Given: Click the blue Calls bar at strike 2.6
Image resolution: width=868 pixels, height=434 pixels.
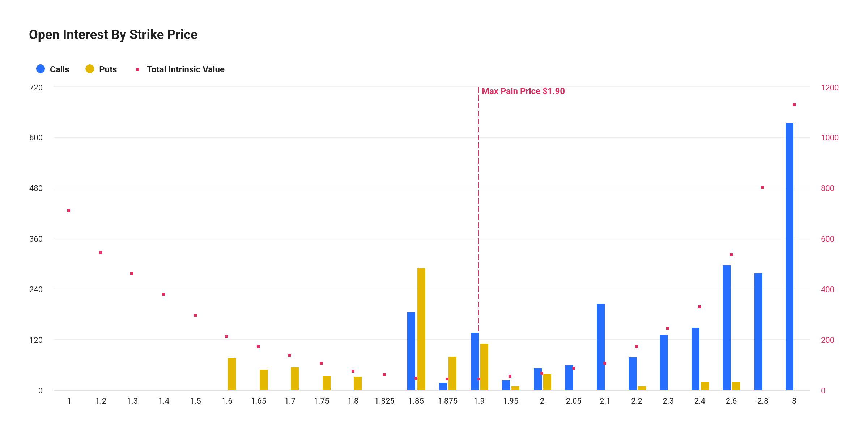Looking at the screenshot, I should 727,327.
